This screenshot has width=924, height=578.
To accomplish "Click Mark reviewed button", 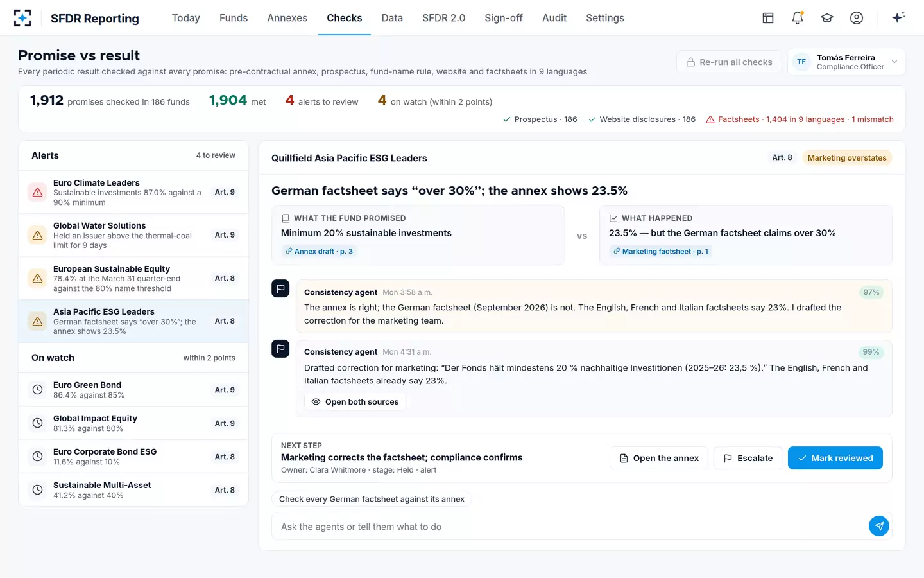I will 835,458.
